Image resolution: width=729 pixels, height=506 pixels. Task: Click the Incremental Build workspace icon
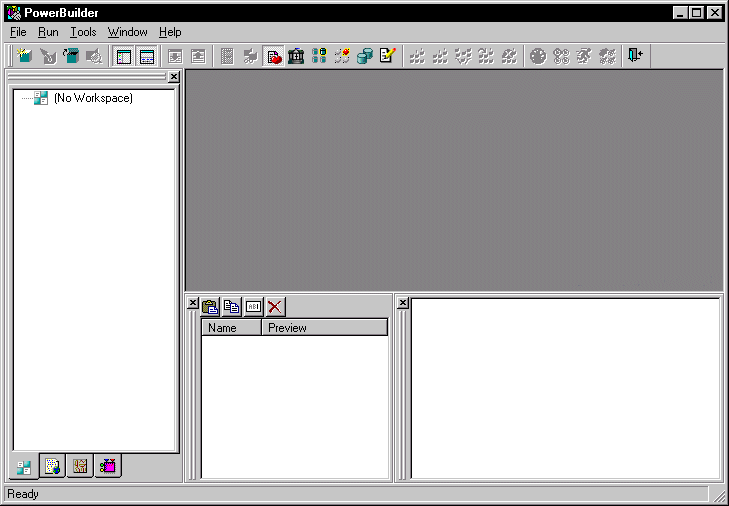[x=417, y=56]
